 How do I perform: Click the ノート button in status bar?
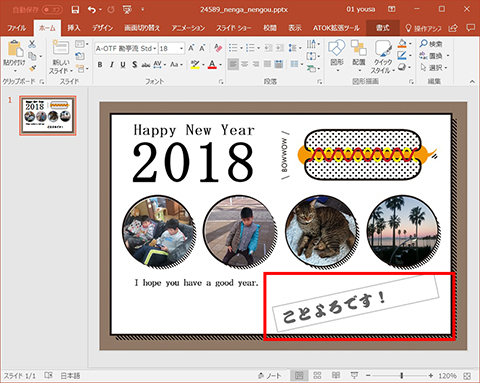(269, 376)
